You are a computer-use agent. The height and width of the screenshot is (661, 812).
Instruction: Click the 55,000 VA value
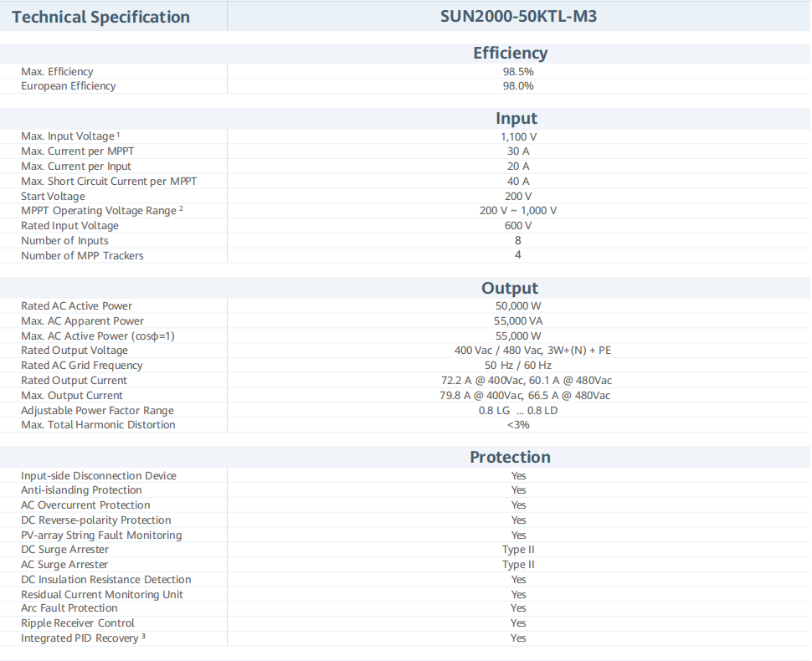pos(518,321)
